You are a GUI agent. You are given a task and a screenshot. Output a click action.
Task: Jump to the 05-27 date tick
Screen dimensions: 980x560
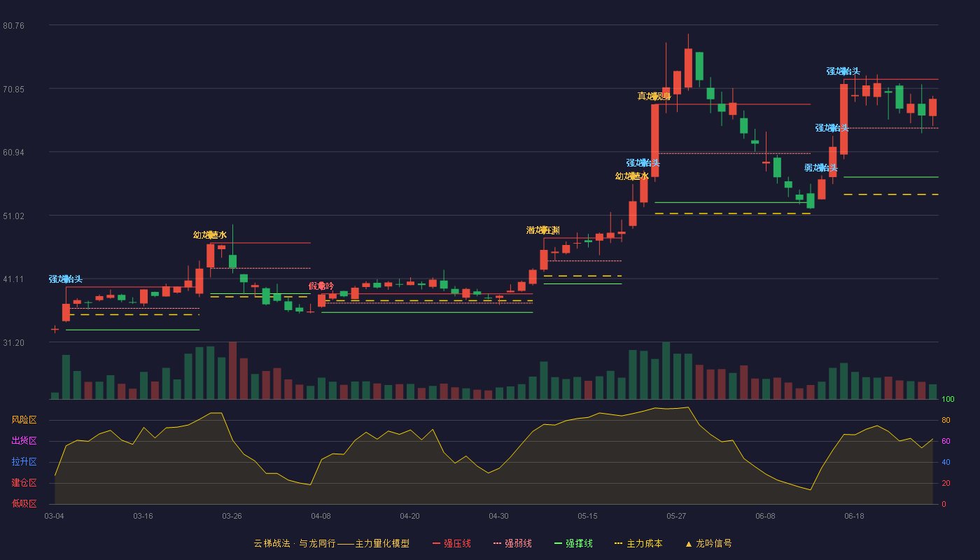[x=677, y=516]
